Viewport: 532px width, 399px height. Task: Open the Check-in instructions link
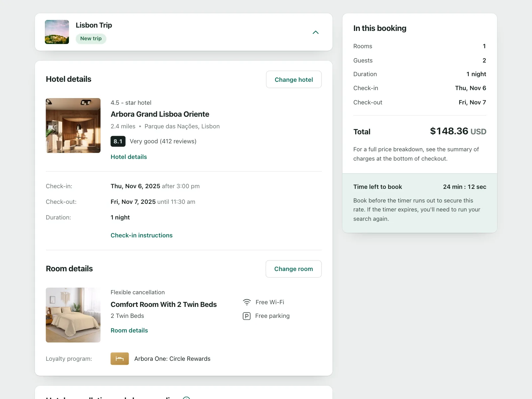pos(142,235)
